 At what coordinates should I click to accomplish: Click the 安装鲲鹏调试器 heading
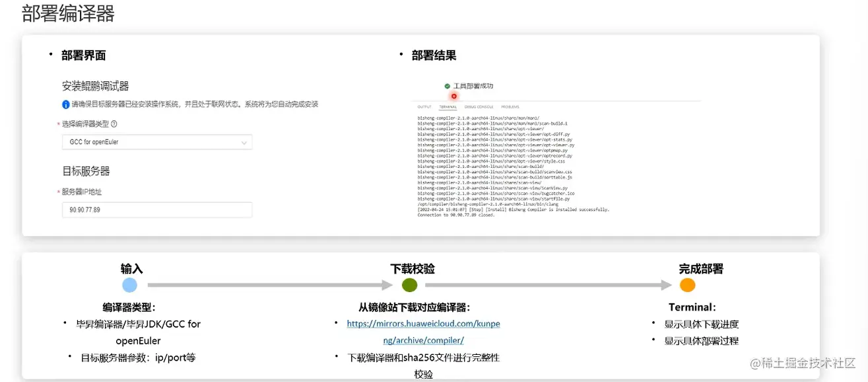point(95,86)
